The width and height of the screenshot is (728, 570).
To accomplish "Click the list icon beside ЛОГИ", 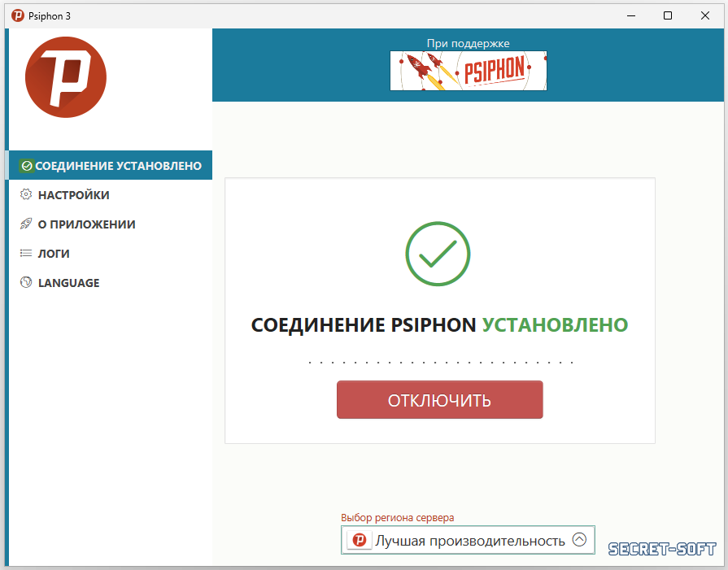I will pos(26,253).
